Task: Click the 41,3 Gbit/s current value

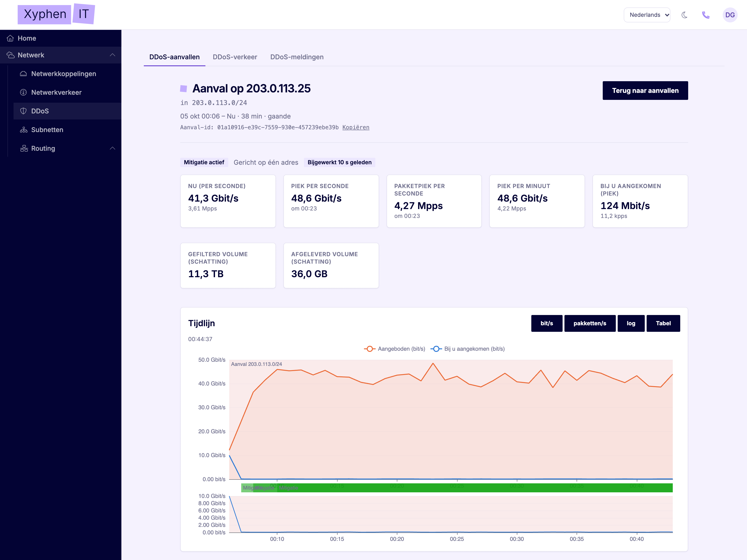Action: click(x=213, y=198)
